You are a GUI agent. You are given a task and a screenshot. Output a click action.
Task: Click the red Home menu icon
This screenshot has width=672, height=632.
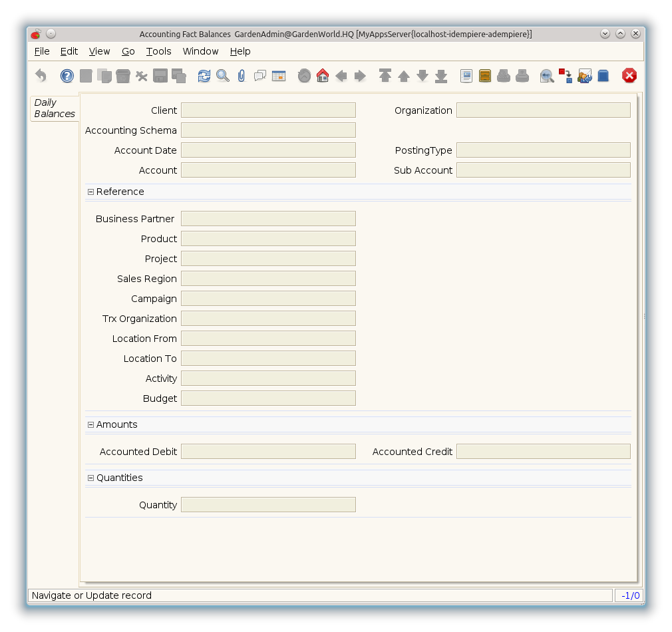323,76
